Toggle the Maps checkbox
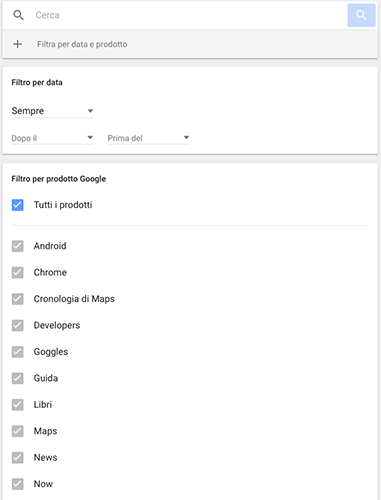 click(x=18, y=431)
